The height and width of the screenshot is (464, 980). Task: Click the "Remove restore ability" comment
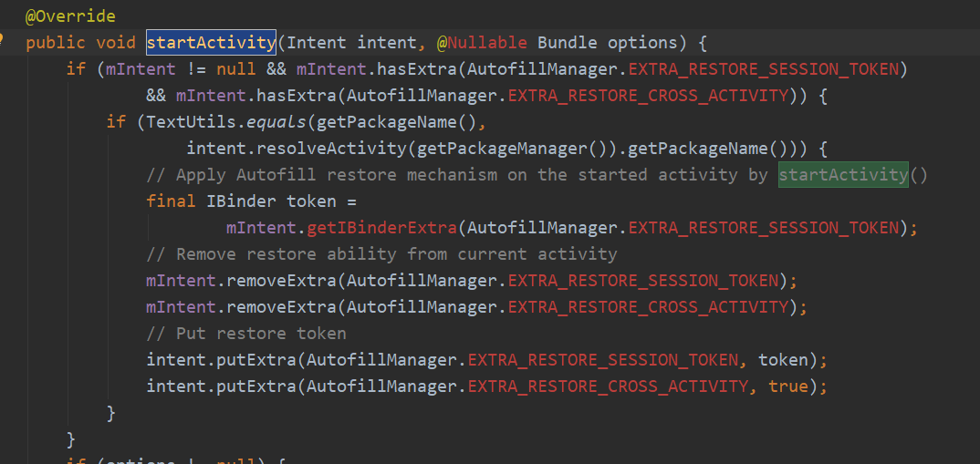point(381,254)
